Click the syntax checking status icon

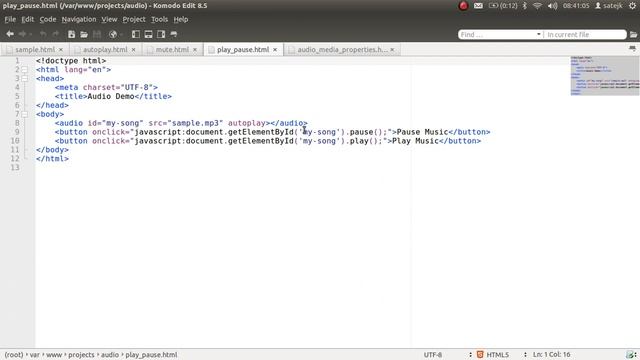(631, 355)
